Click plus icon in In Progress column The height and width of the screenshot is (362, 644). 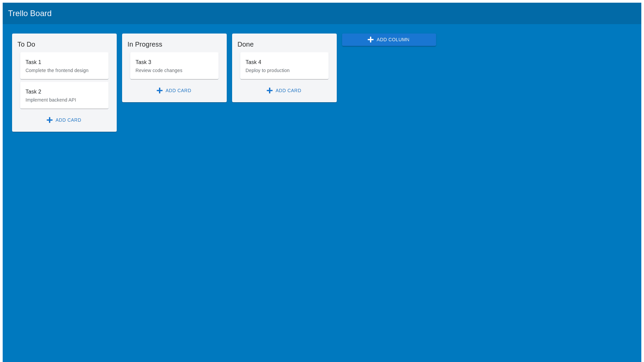pos(160,90)
